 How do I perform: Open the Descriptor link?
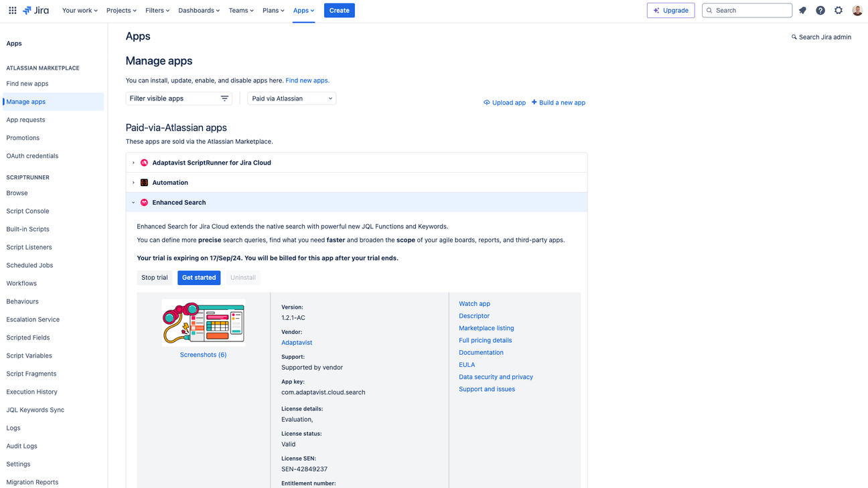coord(474,316)
